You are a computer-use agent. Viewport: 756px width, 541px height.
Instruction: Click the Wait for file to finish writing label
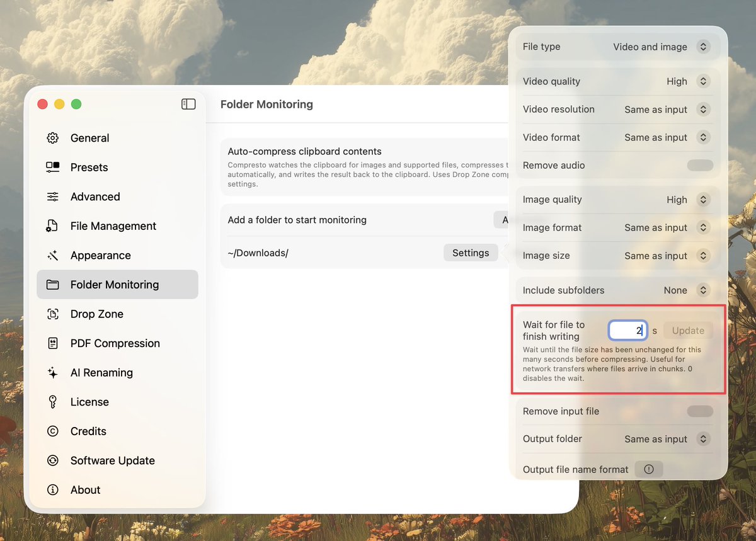click(x=554, y=331)
